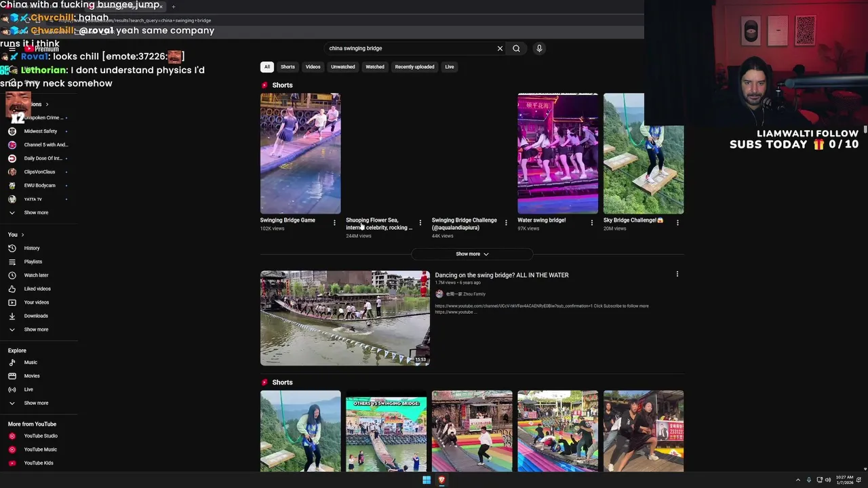Open EWU Bodycam channel subscription
868x488 pixels.
click(40, 186)
